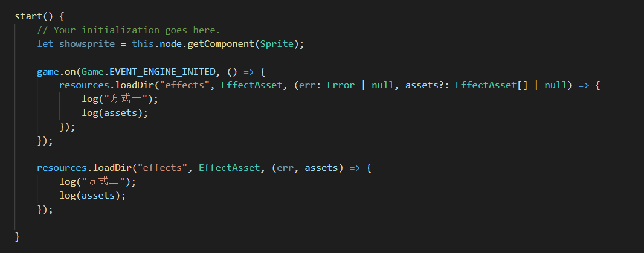Click the let keyword
This screenshot has width=644, height=253.
pos(45,44)
